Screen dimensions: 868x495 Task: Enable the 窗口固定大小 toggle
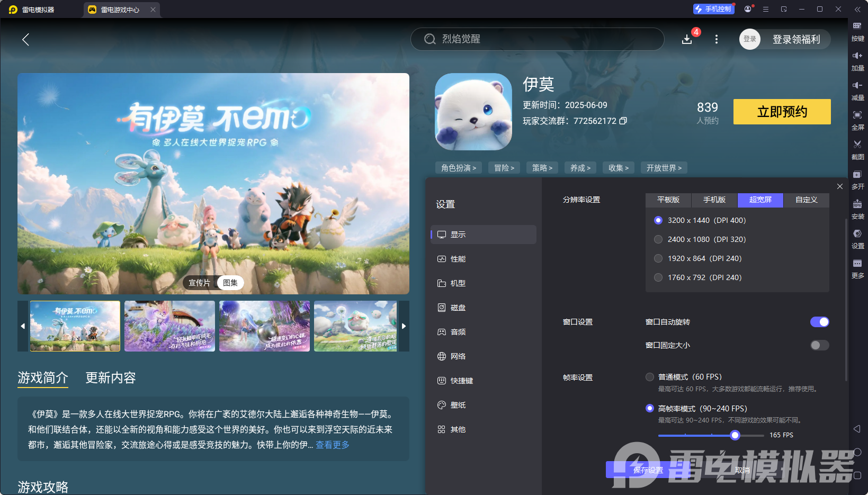pyautogui.click(x=819, y=345)
